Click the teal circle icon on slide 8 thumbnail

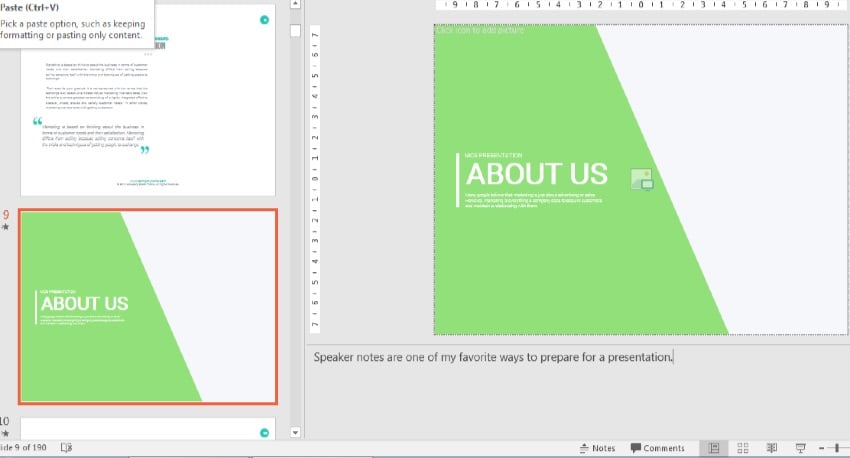[265, 20]
